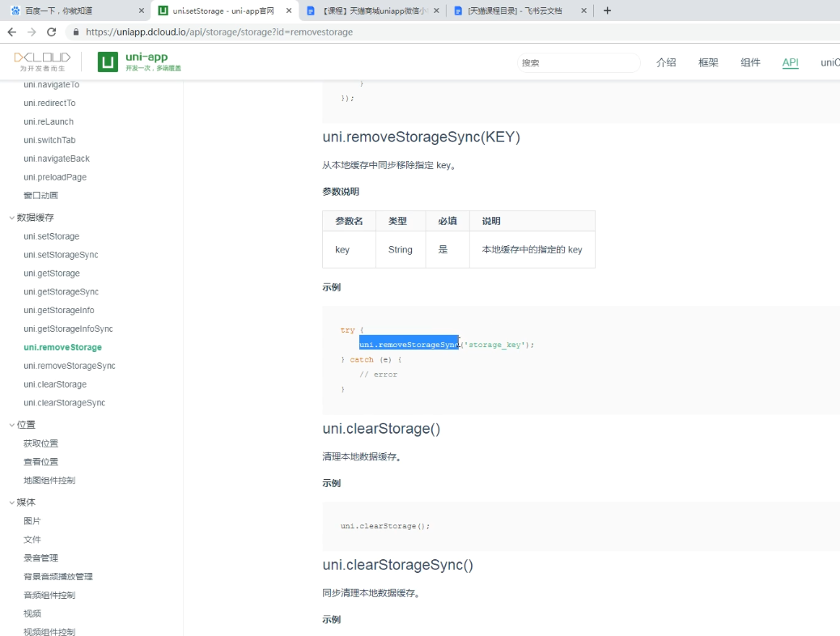Viewport: 840px width, 636px height.
Task: Click the uni.removeStorageSync(KEY) heading
Action: [x=421, y=138]
